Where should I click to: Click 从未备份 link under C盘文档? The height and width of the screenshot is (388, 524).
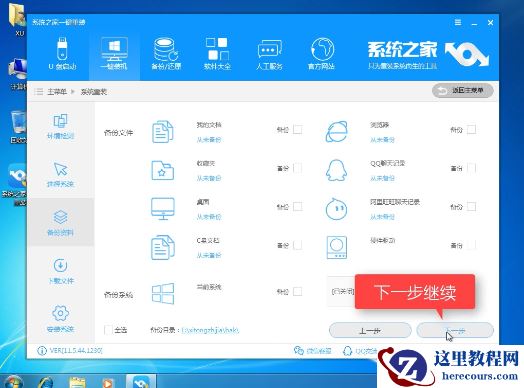(x=209, y=255)
